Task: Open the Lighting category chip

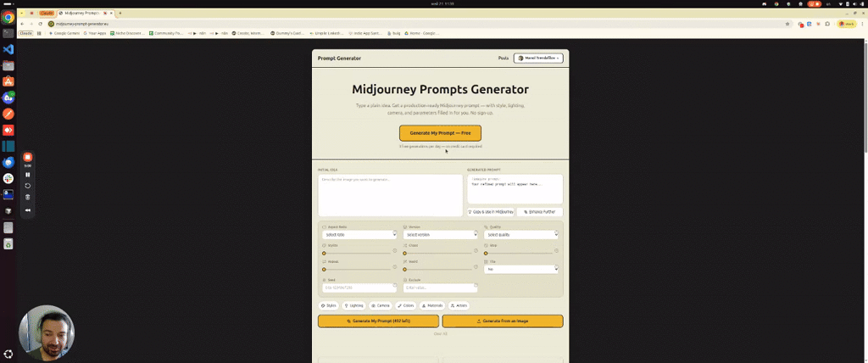Action: [353, 305]
